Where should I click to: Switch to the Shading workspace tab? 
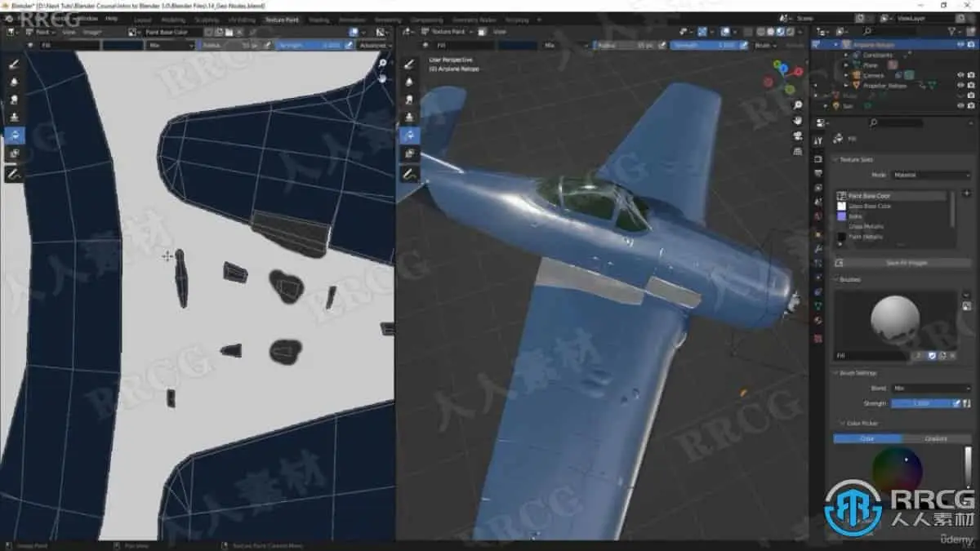pos(318,19)
